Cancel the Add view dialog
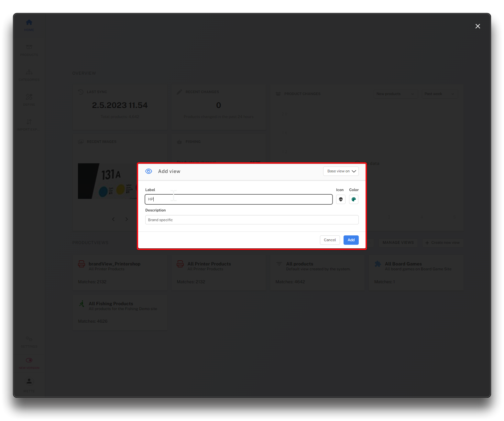504x421 pixels. click(x=330, y=240)
